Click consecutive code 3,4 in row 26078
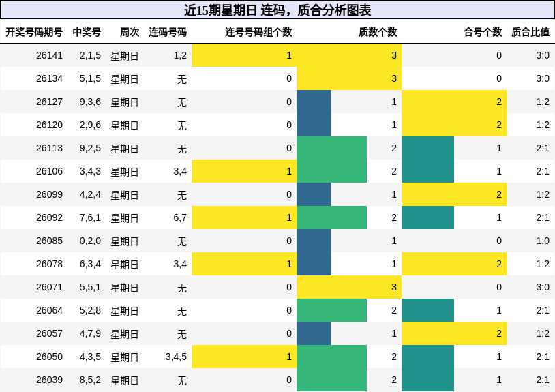 (180, 264)
